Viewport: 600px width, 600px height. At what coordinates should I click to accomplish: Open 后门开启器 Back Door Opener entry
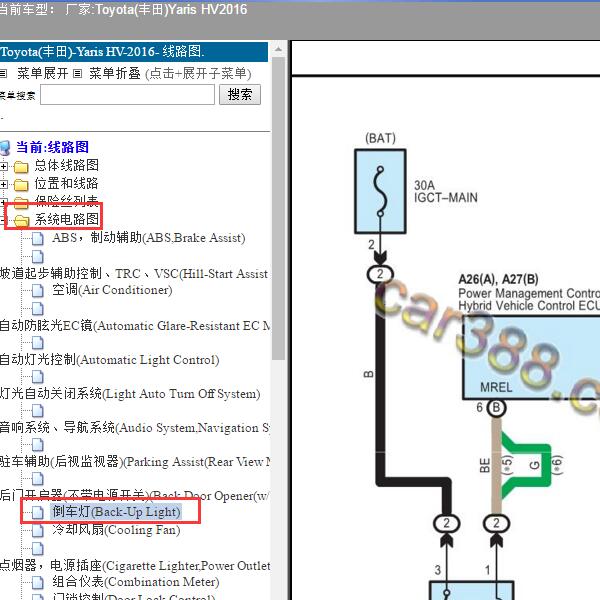point(135,496)
